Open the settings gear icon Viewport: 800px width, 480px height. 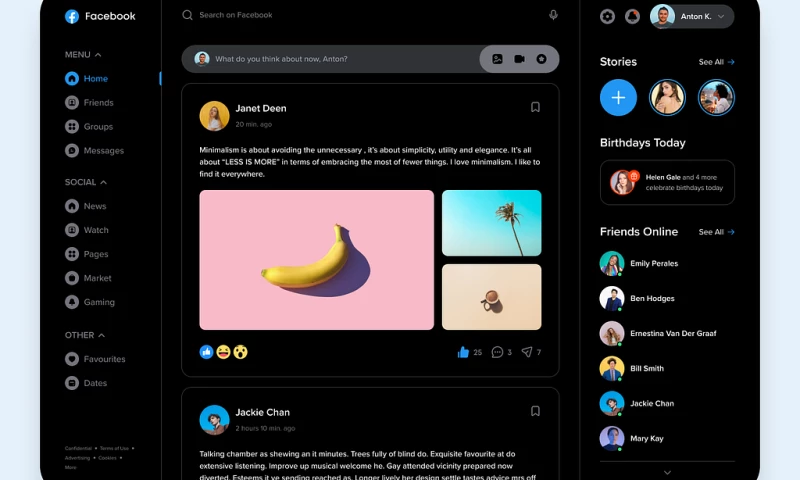coord(607,16)
